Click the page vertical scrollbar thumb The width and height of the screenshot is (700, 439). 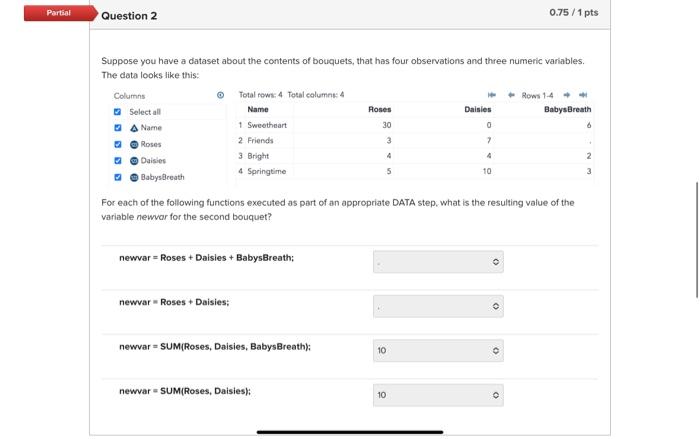(697, 240)
